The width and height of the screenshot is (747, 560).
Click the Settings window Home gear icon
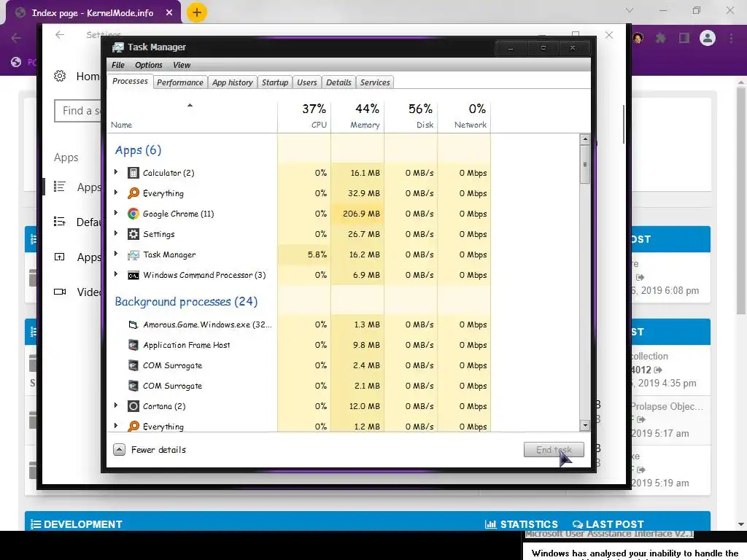click(60, 76)
